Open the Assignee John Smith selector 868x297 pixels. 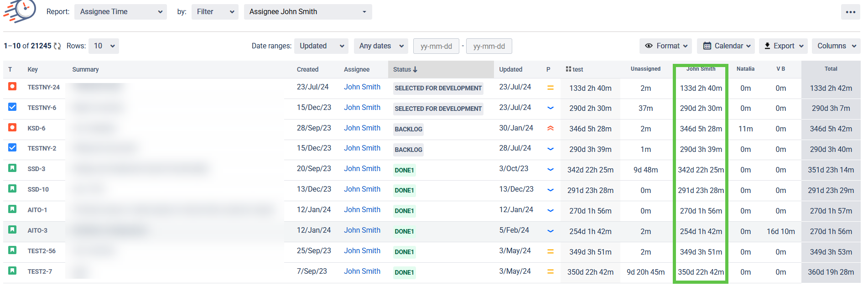(307, 12)
